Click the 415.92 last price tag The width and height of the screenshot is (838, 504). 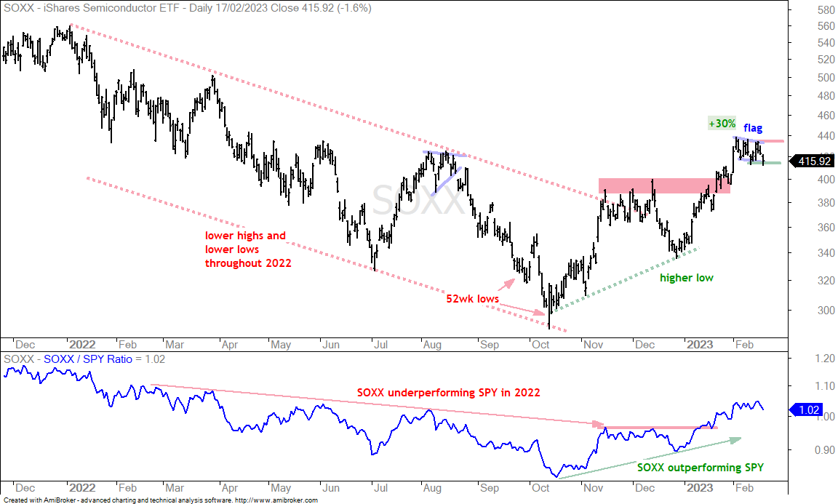coord(811,161)
